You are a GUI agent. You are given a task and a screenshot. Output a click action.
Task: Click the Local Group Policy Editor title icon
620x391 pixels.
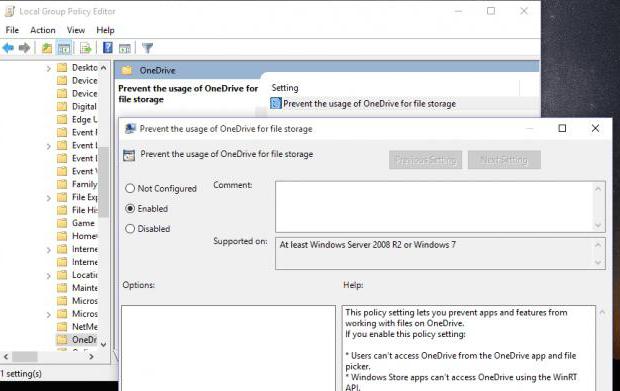tap(9, 11)
